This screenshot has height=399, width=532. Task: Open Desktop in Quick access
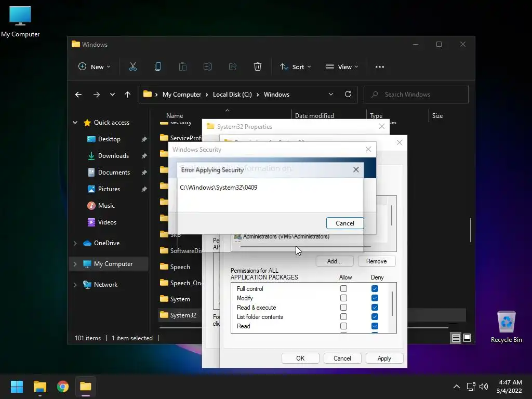[x=109, y=139]
